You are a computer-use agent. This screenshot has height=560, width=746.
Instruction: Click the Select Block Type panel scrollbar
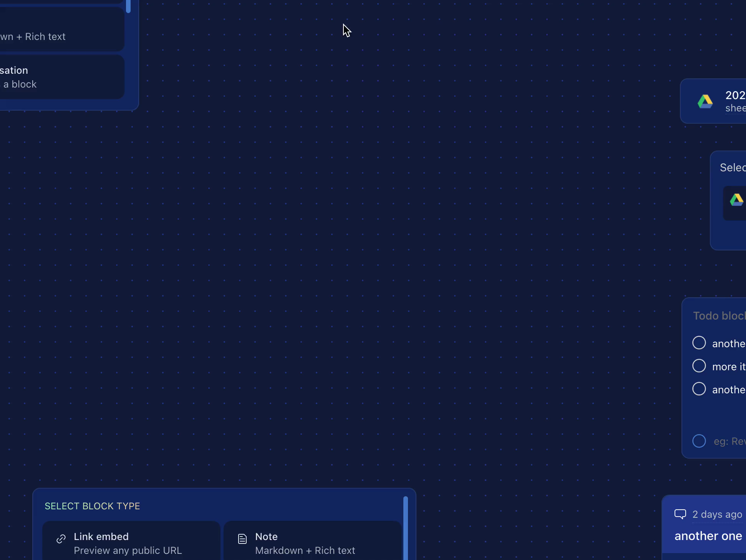click(405, 528)
